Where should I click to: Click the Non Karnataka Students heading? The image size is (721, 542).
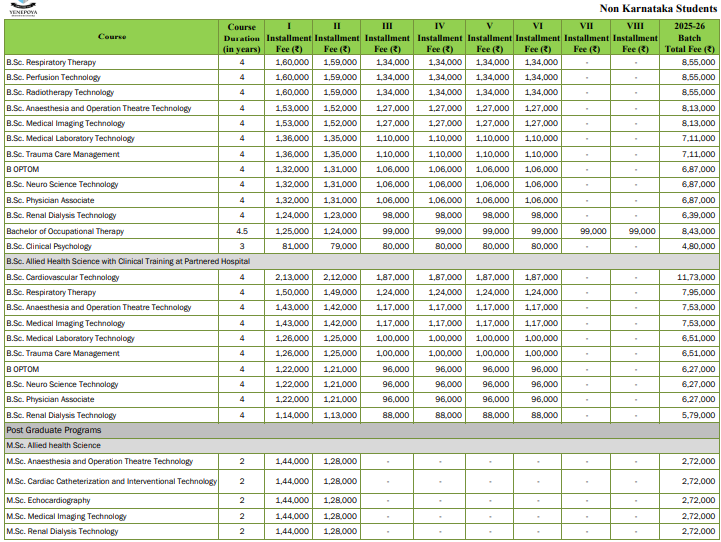tap(657, 8)
